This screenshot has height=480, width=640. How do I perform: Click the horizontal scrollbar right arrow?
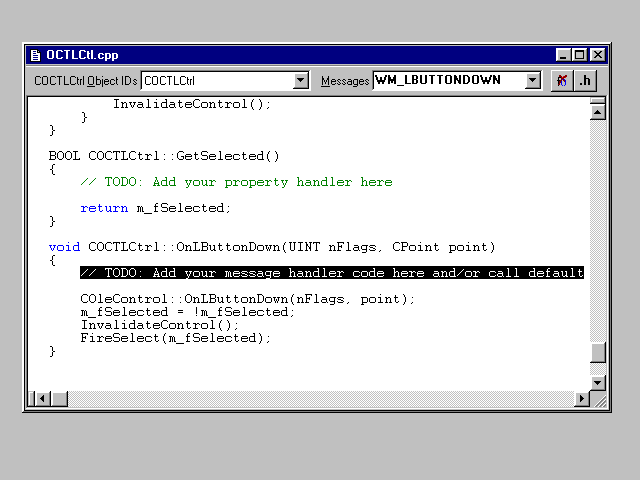(x=582, y=399)
